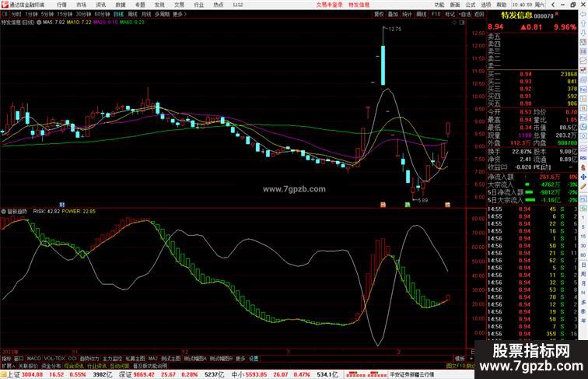588x379 pixels.
Task: Select the MACD indicator tab
Action: click(x=33, y=359)
